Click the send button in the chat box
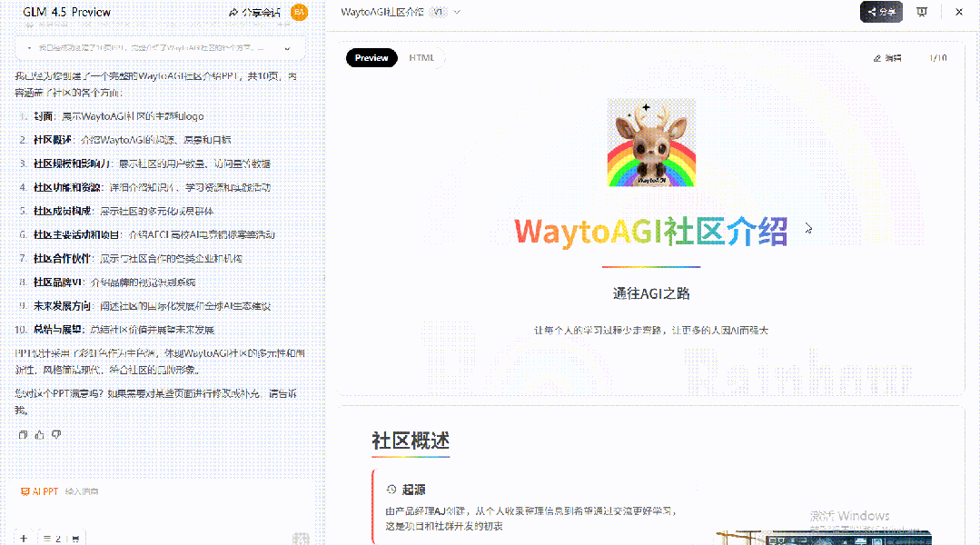Image resolution: width=980 pixels, height=545 pixels. 301,538
